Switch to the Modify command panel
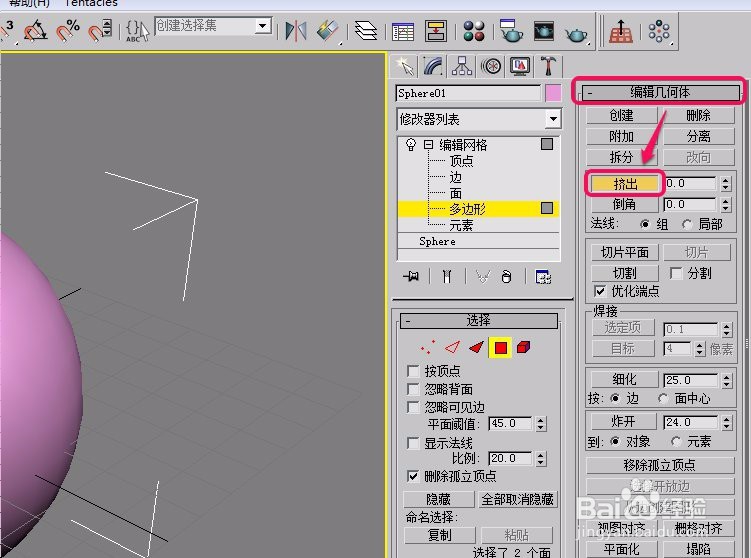 [433, 66]
